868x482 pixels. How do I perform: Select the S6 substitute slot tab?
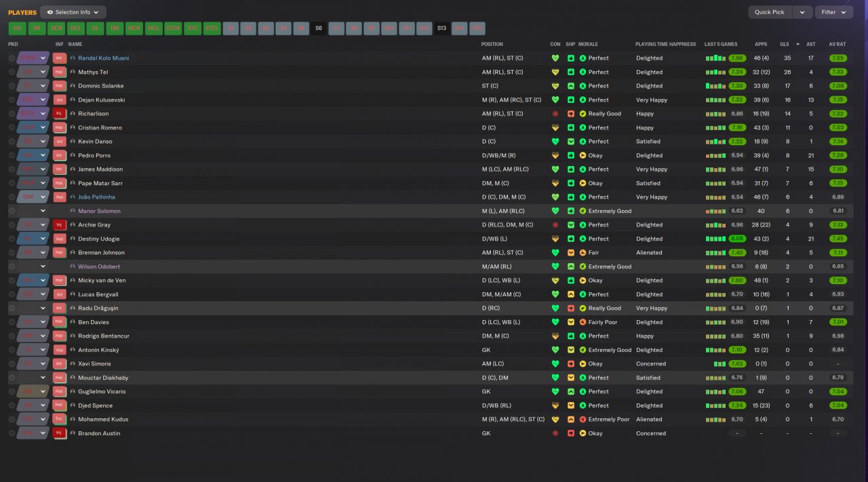click(319, 28)
